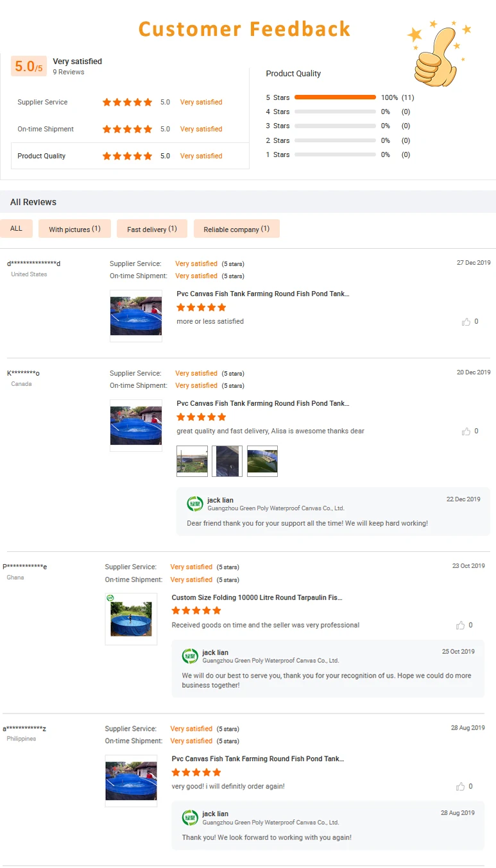Open Pvc Canvas Fish Tank link, 27 Dec review
This screenshot has width=496, height=868.
click(x=263, y=294)
